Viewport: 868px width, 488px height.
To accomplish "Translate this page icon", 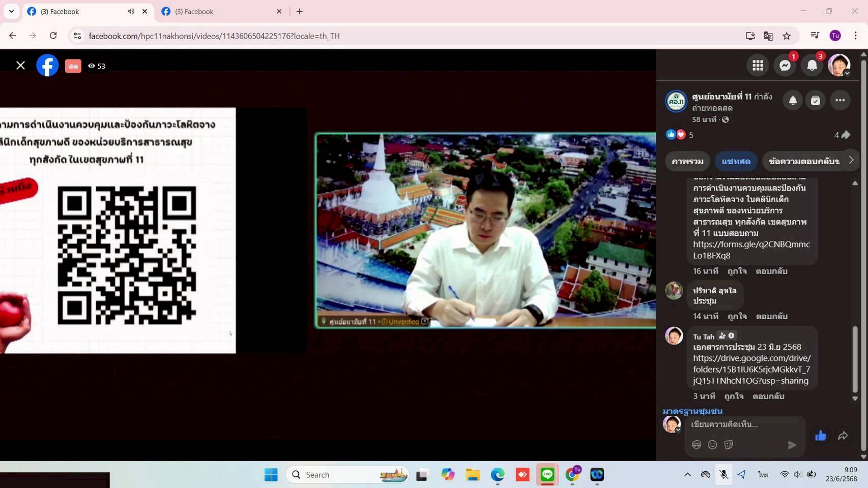I will click(768, 36).
